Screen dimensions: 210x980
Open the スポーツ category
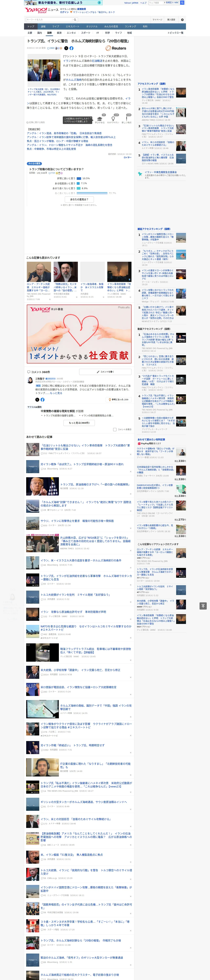85,33
